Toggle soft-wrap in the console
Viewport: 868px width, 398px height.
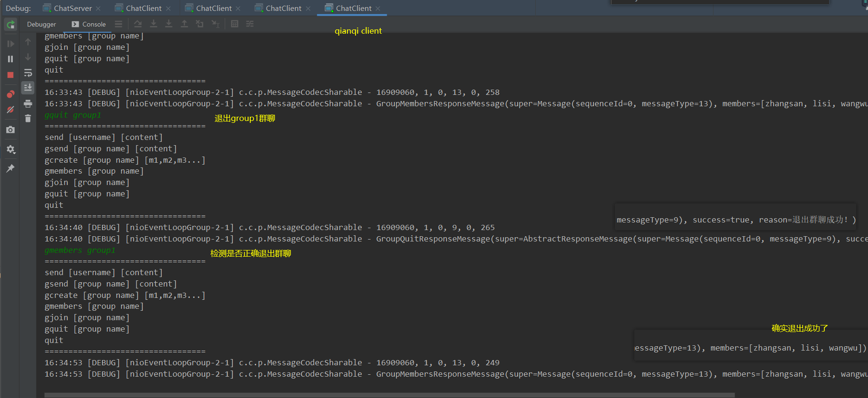28,73
